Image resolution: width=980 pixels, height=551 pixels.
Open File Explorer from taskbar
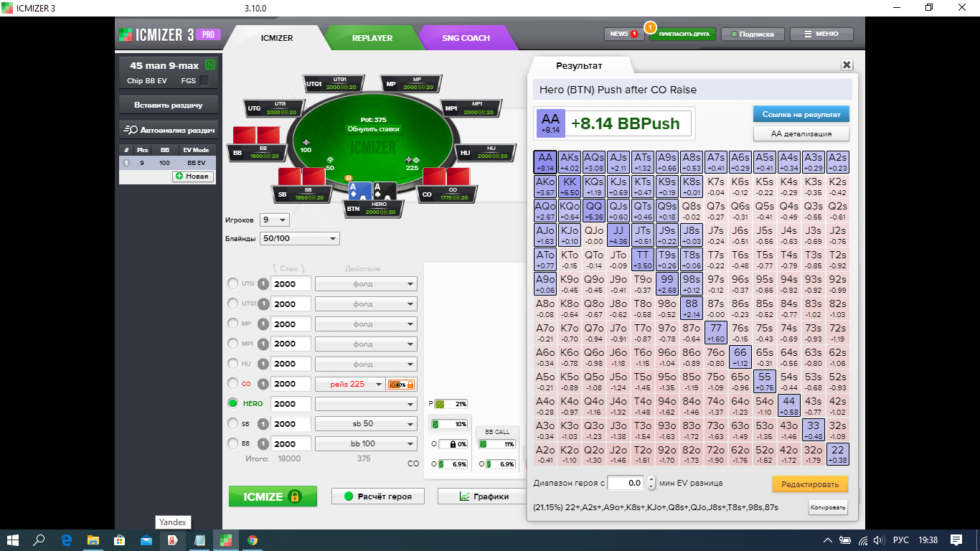pyautogui.click(x=93, y=540)
